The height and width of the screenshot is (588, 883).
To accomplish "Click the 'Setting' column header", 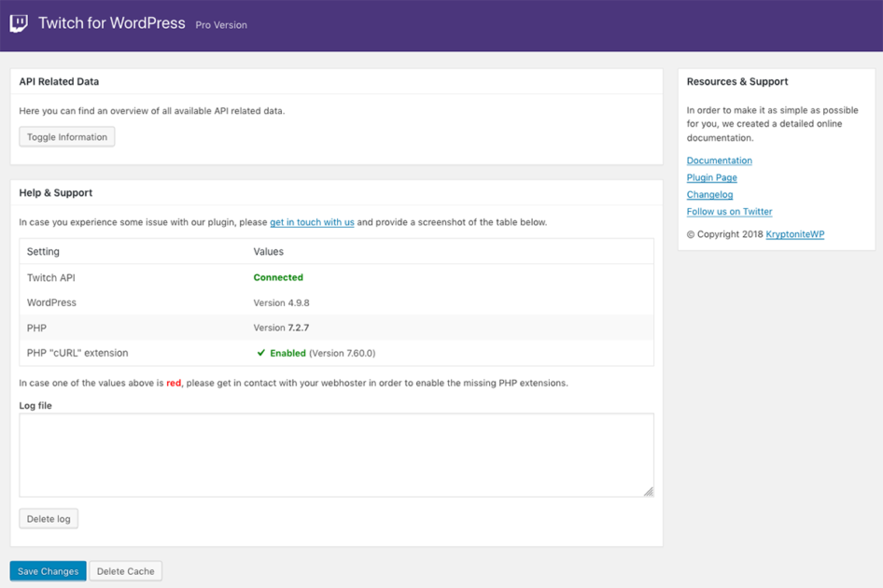I will (43, 252).
